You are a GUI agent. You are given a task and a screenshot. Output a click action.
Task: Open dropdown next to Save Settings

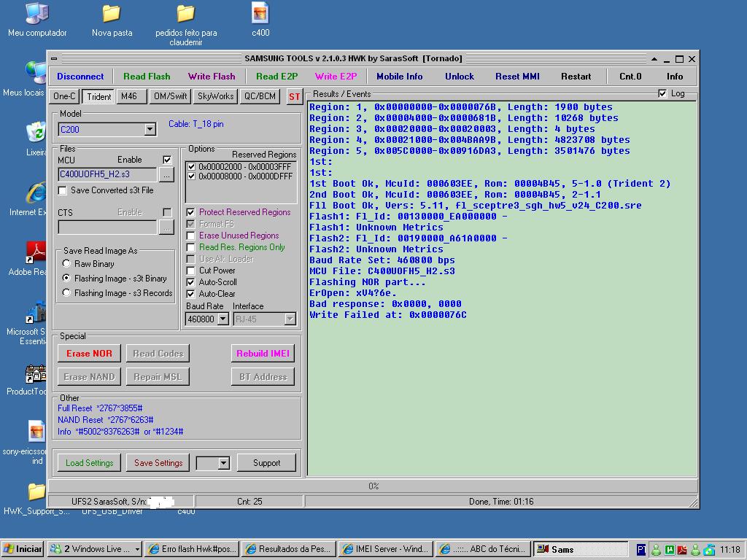(x=223, y=463)
